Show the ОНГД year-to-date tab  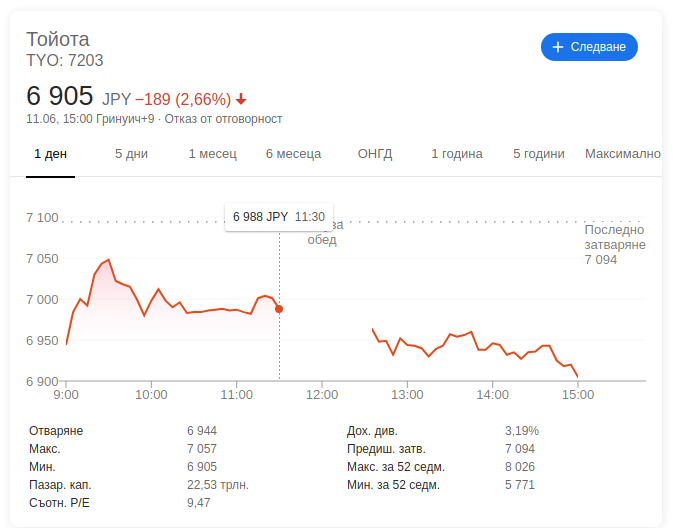tap(375, 154)
